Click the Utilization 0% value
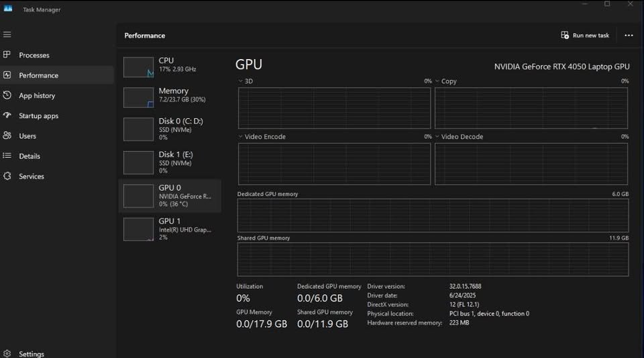Image resolution: width=644 pixels, height=358 pixels. (x=243, y=298)
